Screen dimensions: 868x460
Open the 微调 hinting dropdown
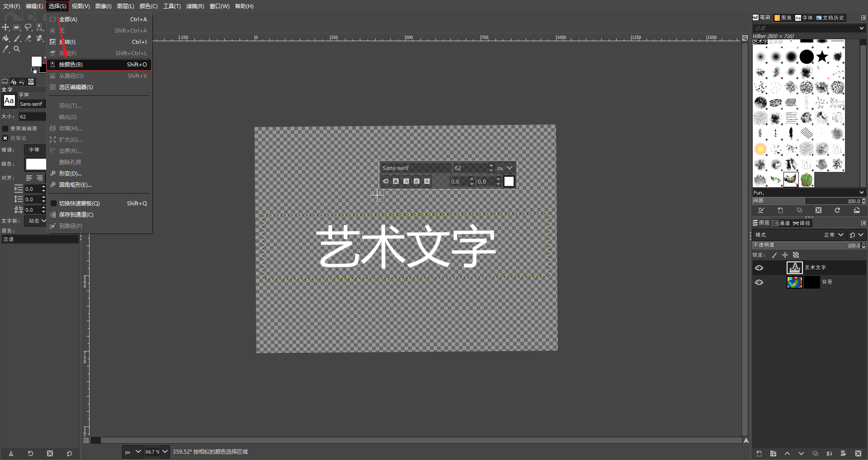click(35, 150)
